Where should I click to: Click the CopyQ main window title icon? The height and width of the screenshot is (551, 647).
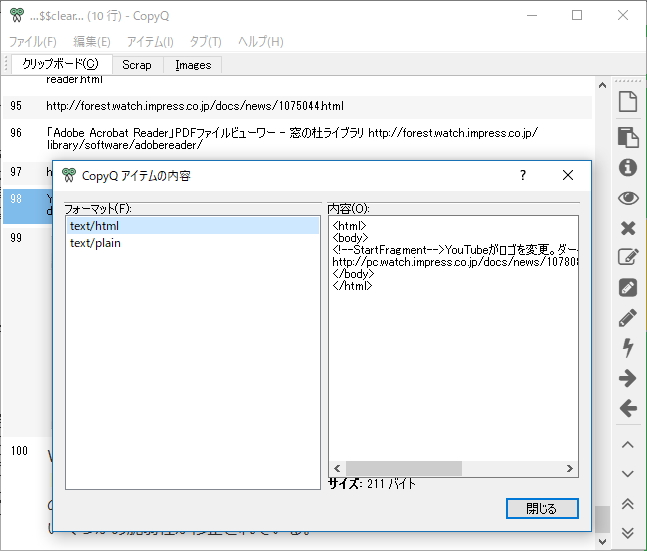tap(17, 15)
